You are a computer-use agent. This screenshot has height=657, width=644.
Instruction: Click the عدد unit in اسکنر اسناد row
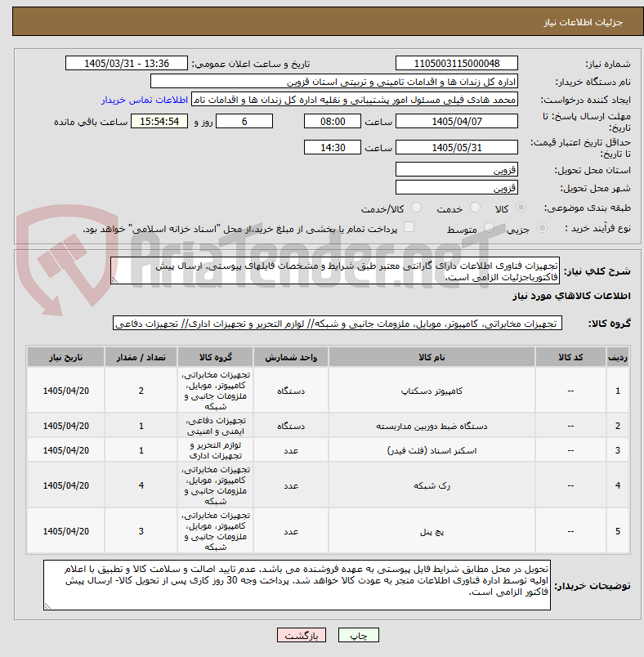[291, 450]
